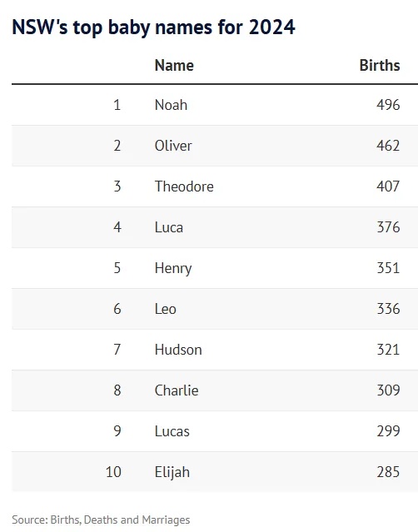The height and width of the screenshot is (532, 418).
Task: Select the name Luca
Action: 169,227
